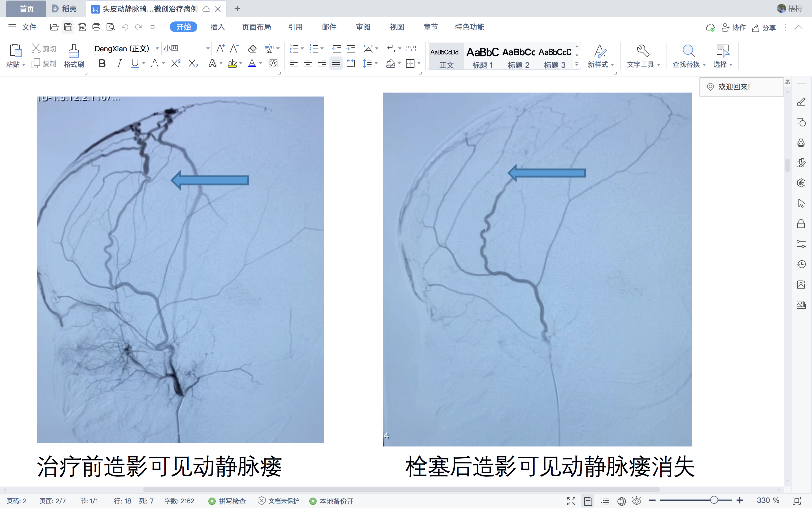Open Find and Replace (查找替换) magnifier
The image size is (812, 508).
[689, 51]
